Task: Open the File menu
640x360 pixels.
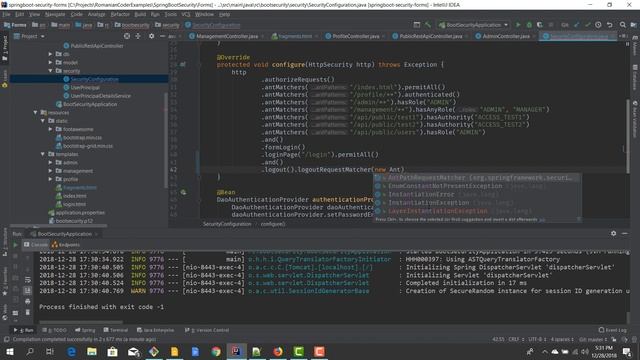Action: point(7,14)
